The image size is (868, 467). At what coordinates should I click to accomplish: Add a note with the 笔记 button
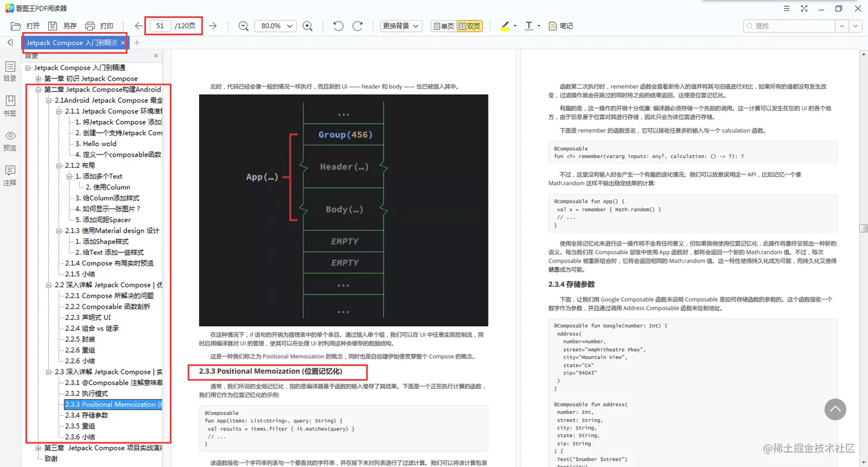click(x=561, y=26)
